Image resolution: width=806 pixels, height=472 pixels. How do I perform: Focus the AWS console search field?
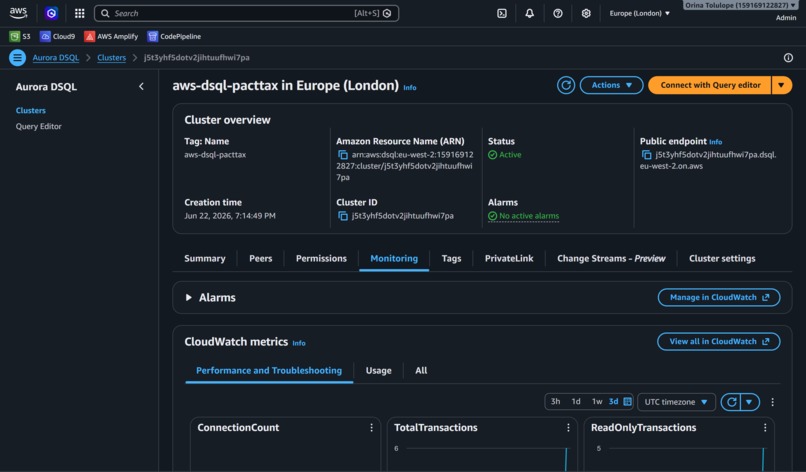coord(246,13)
